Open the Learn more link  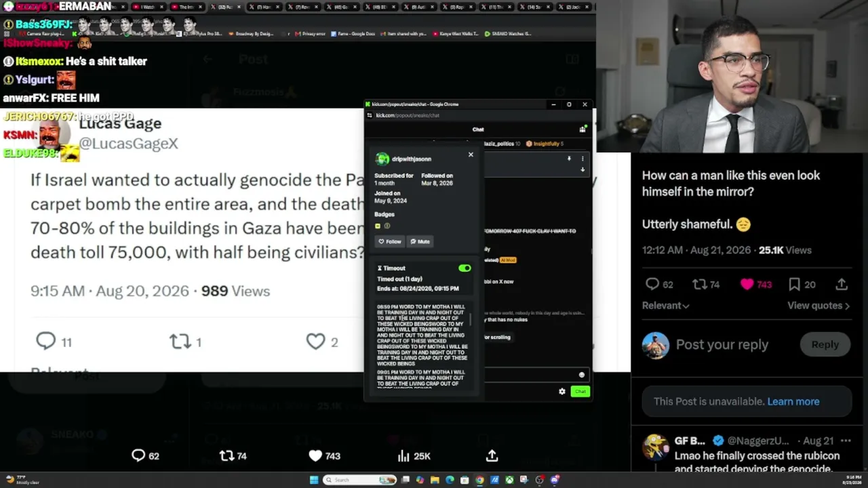point(793,401)
